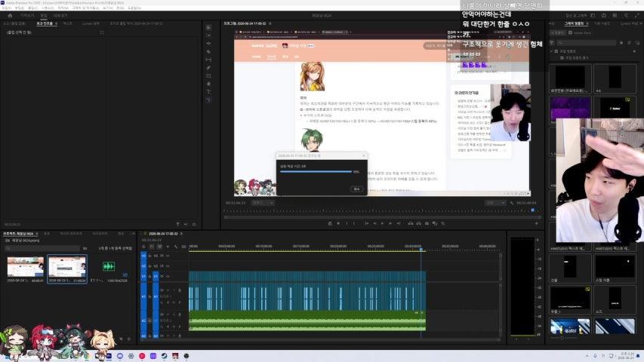Go to Out point in program monitor

(399, 224)
